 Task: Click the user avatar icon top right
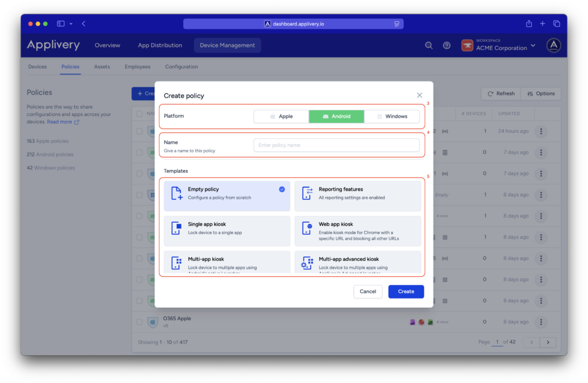(554, 45)
